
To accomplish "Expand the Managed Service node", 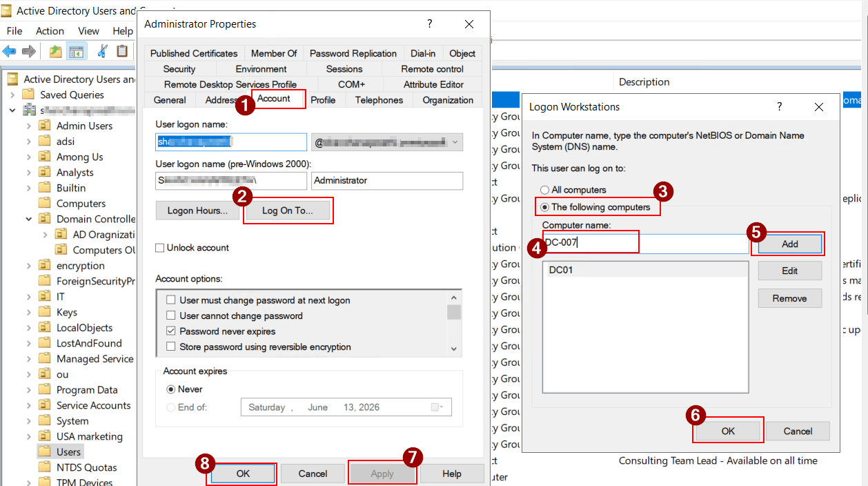I will 29,359.
